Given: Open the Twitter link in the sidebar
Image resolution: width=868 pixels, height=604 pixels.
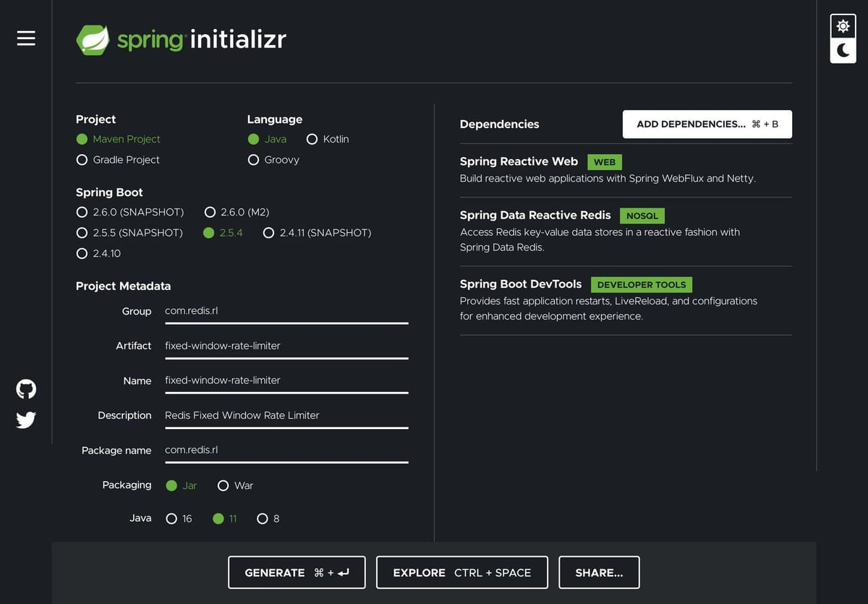Looking at the screenshot, I should (x=25, y=420).
